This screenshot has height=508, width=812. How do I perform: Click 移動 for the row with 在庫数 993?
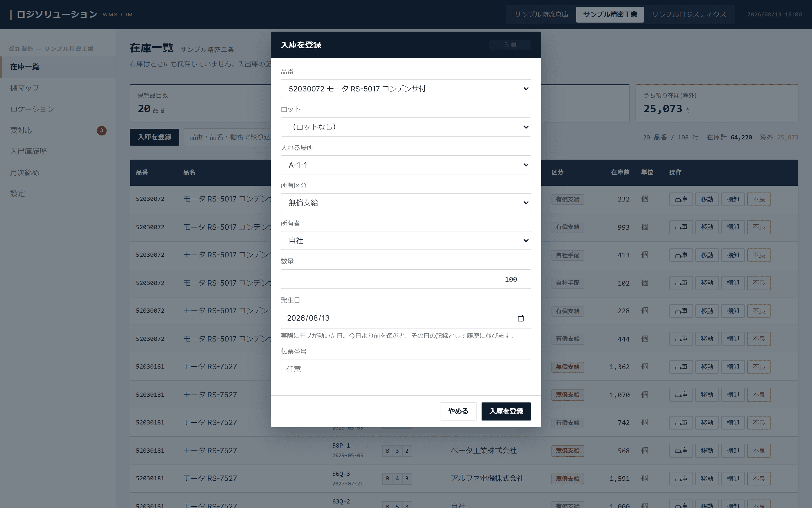pyautogui.click(x=707, y=227)
